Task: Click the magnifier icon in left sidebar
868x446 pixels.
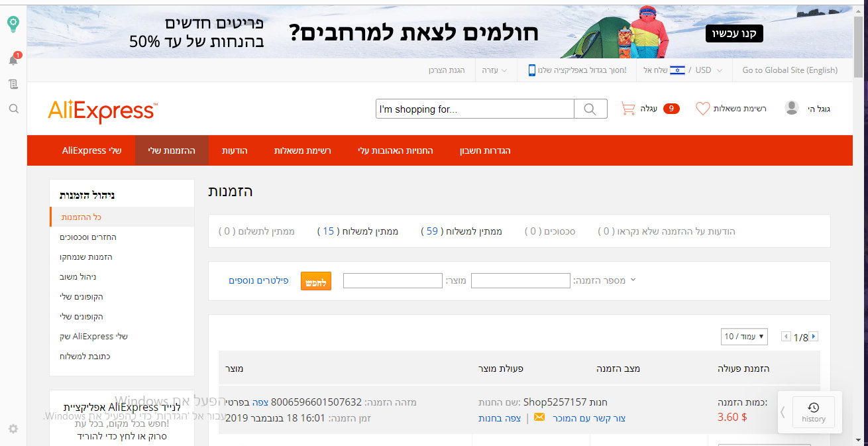Action: click(13, 109)
